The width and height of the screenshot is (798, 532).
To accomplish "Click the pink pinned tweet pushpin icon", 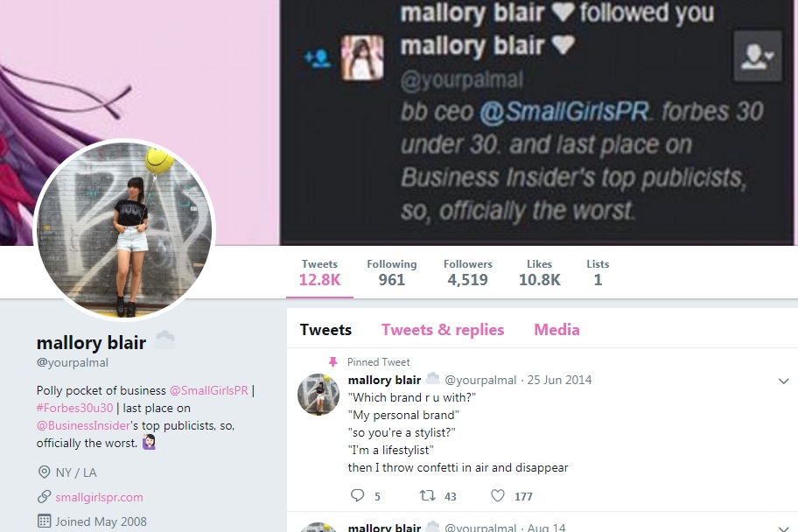I will (332, 362).
